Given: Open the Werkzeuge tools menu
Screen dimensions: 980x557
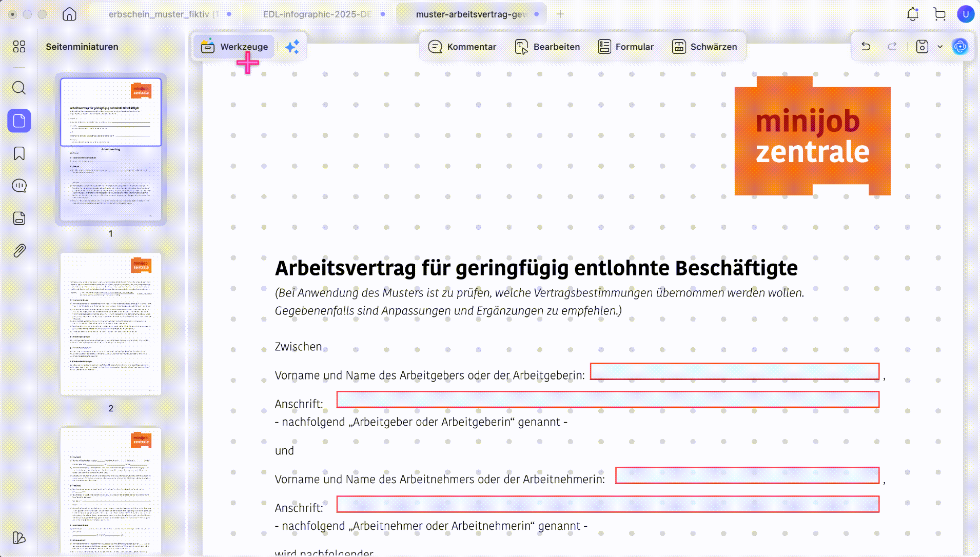Looking at the screenshot, I should [x=234, y=47].
